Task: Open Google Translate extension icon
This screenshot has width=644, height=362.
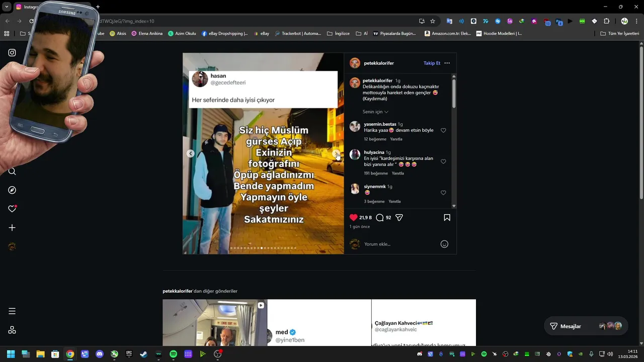Action: pyautogui.click(x=449, y=21)
